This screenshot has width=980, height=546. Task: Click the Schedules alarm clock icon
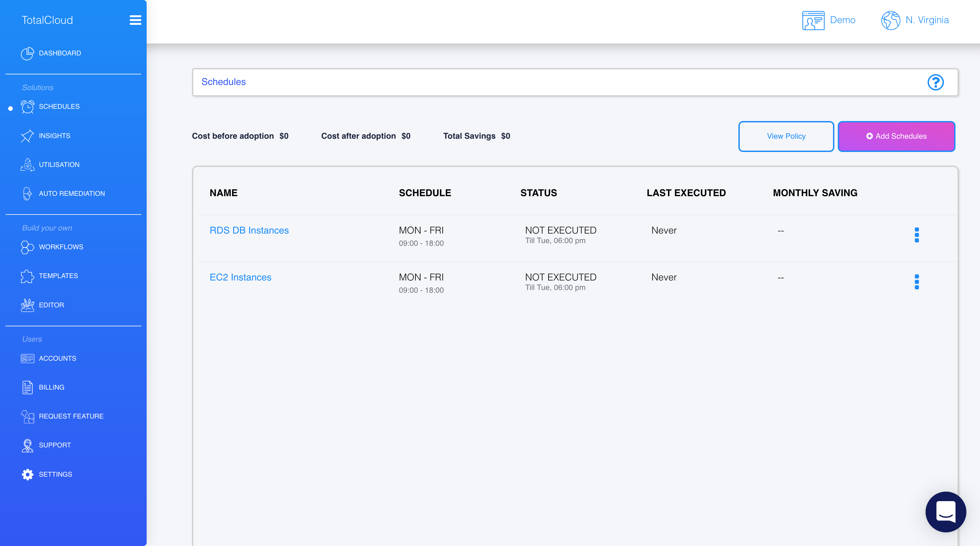click(x=27, y=107)
